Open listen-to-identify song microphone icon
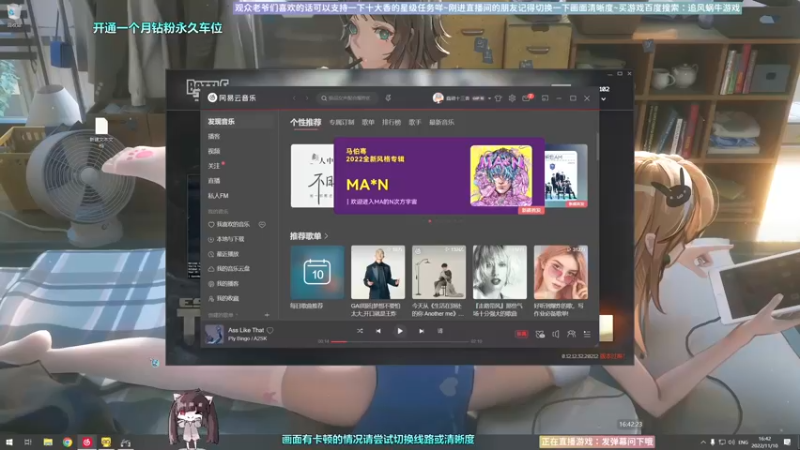The width and height of the screenshot is (800, 450). coord(388,98)
